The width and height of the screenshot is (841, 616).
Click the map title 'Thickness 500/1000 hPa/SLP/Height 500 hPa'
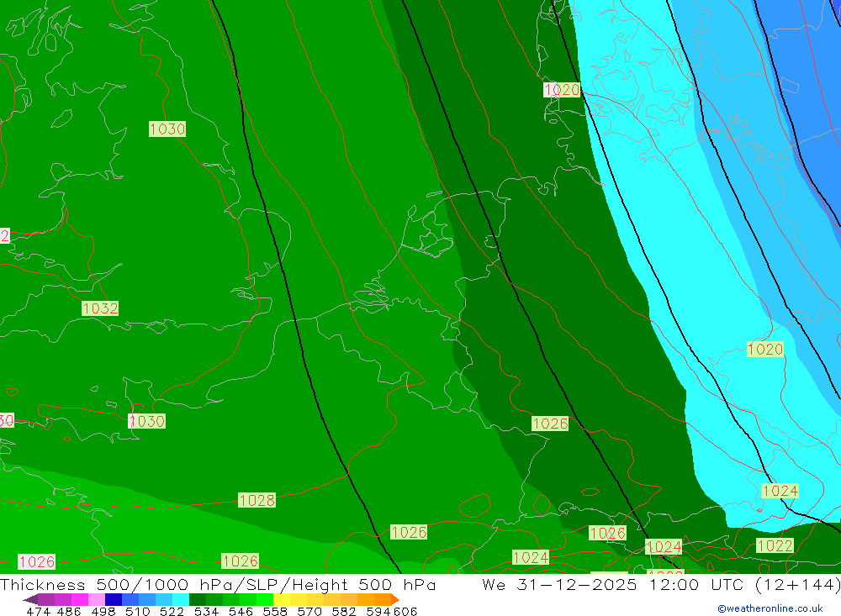tap(218, 584)
